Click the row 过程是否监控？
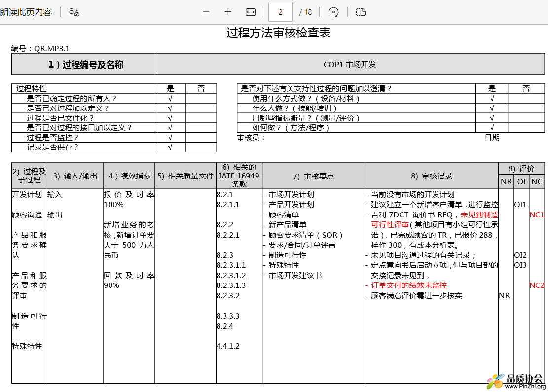This screenshot has height=392, width=548. (x=114, y=137)
